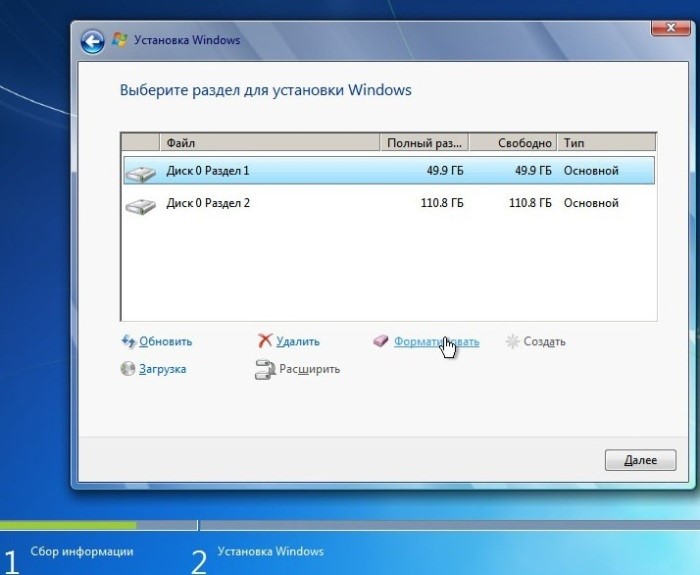Click the drive icon for Диск 0 Раздел 2
Image resolution: width=700 pixels, height=575 pixels.
141,206
